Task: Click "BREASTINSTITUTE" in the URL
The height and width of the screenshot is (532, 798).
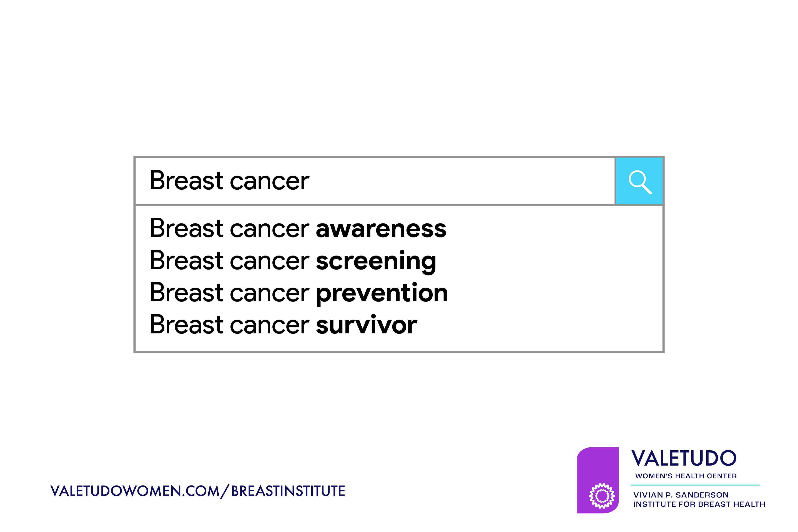Action: (288, 491)
